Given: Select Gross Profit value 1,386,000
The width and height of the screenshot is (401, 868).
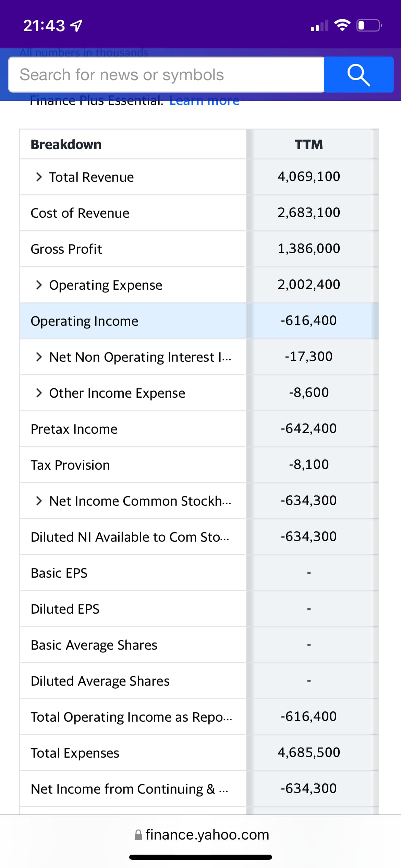Looking at the screenshot, I should coord(309,249).
